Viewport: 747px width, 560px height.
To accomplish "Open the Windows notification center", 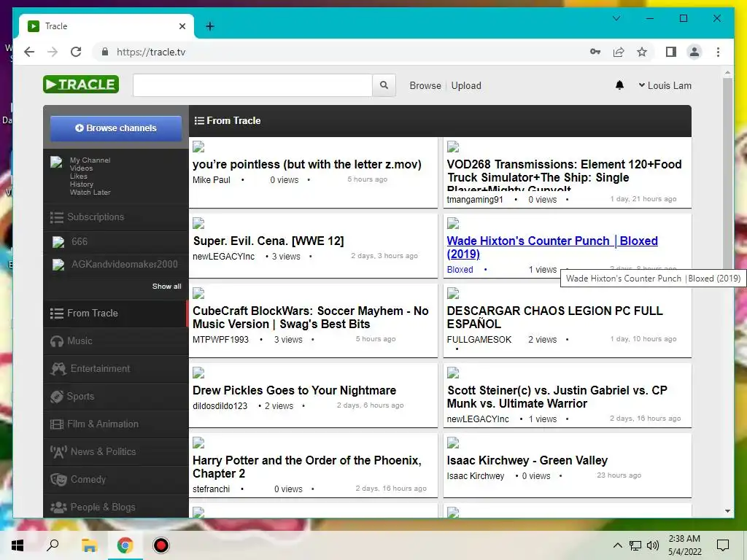I will pyautogui.click(x=723, y=545).
